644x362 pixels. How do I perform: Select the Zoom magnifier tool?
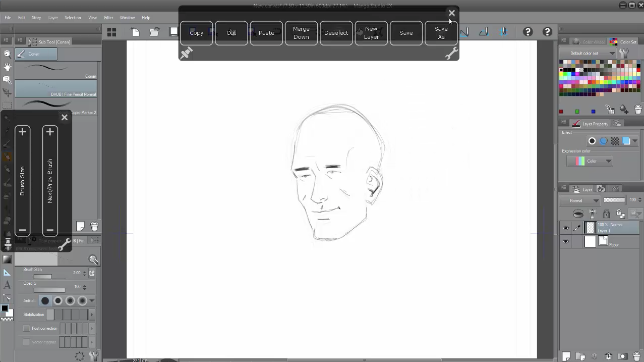pyautogui.click(x=7, y=54)
